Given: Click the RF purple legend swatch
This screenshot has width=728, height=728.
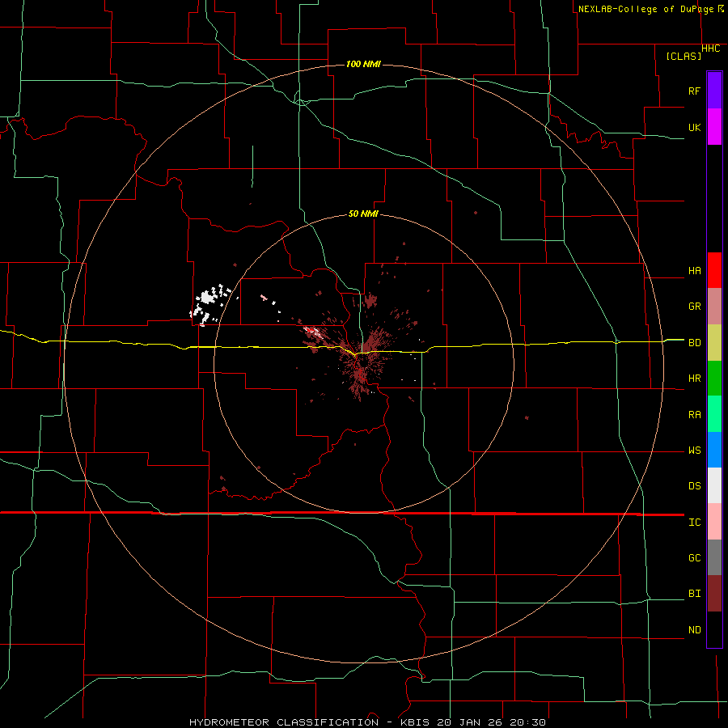Looking at the screenshot, I should [x=714, y=91].
